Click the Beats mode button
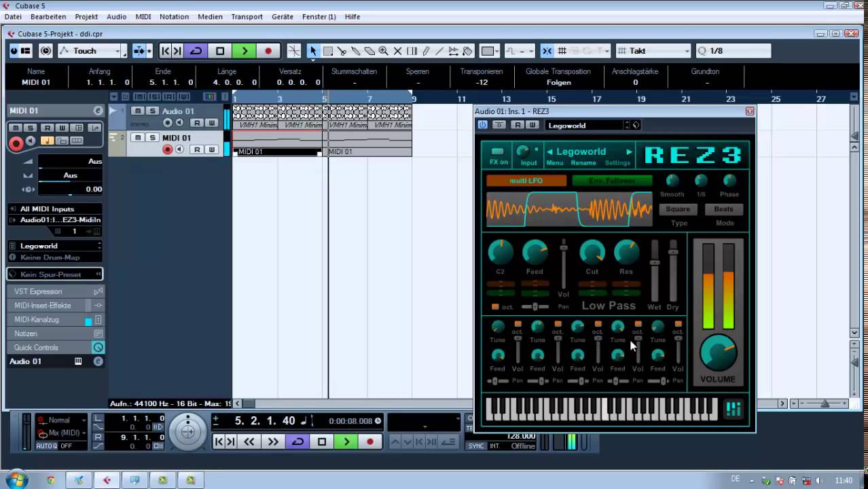 coord(723,209)
